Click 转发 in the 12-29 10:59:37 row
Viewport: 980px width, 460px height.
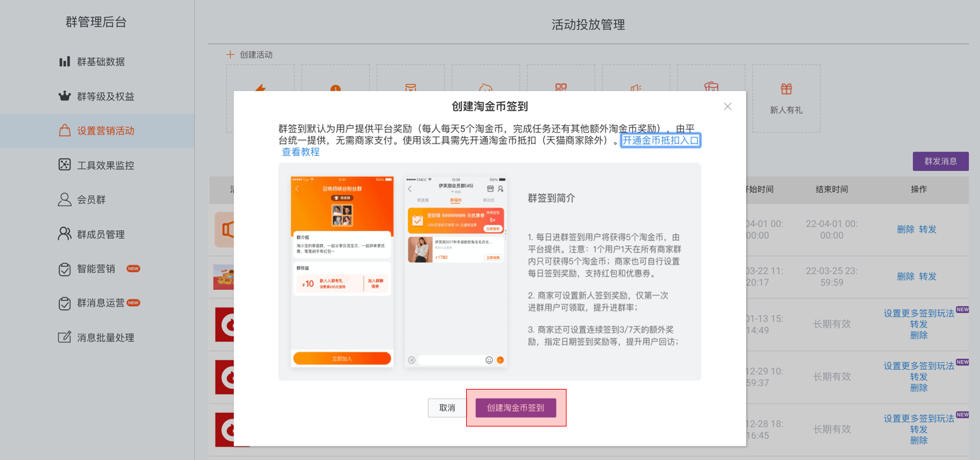click(919, 377)
